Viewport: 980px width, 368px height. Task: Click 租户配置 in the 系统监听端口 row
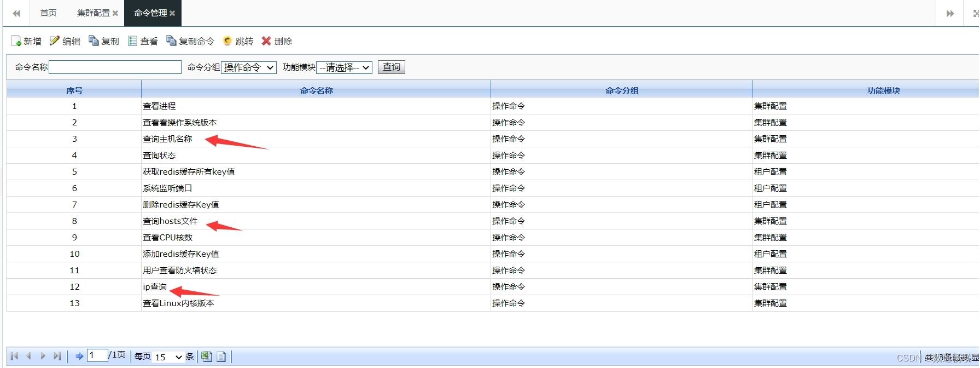pyautogui.click(x=770, y=188)
